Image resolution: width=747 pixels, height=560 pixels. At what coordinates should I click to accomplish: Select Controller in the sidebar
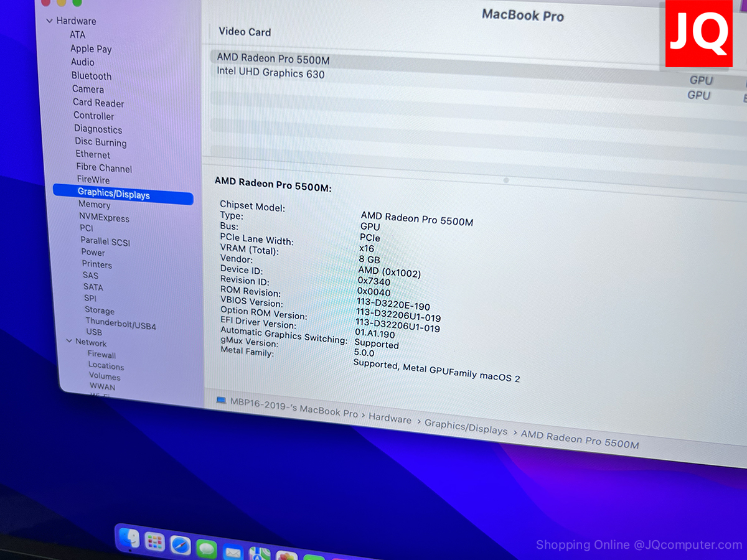[x=94, y=116]
